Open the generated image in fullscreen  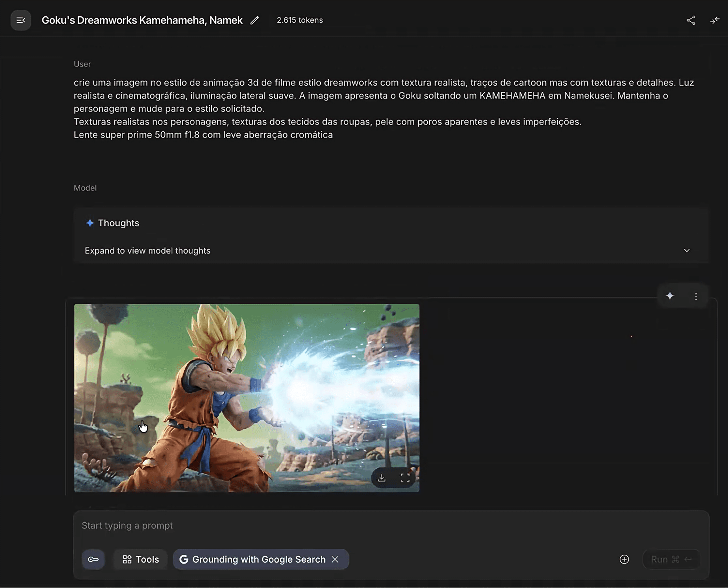pyautogui.click(x=405, y=478)
